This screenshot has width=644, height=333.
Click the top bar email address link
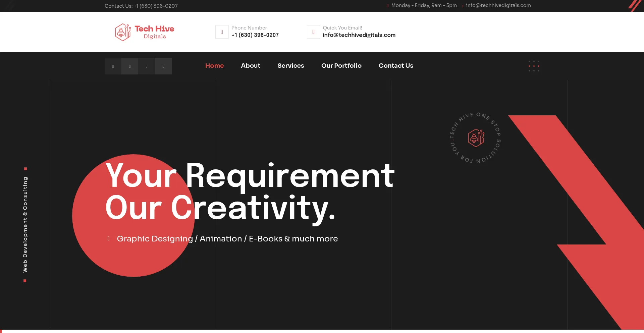498,5
